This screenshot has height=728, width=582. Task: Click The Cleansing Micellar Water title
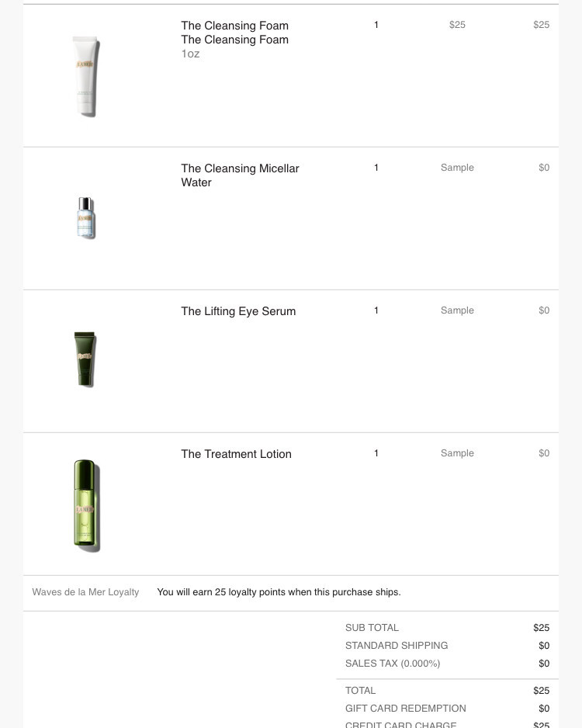pyautogui.click(x=240, y=175)
